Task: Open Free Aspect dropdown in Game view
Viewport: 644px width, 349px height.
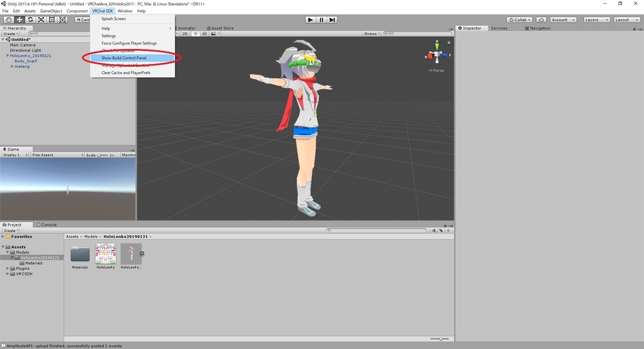Action: point(57,155)
